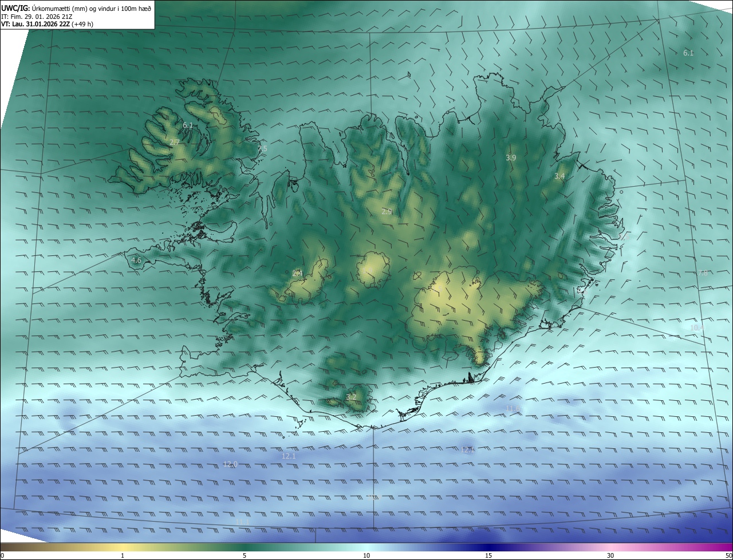Viewport: 733px width, 560px height.
Task: Click the 5 tick on the colour scale
Action: (x=245, y=555)
